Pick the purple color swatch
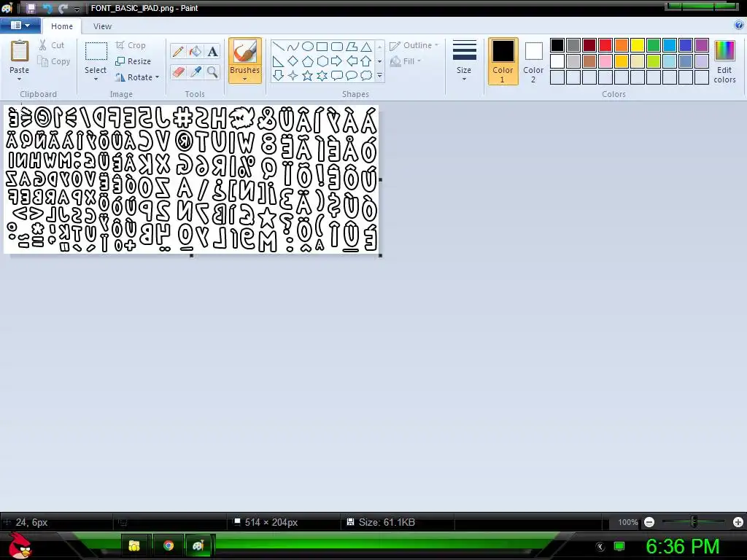The image size is (747, 560). [702, 45]
